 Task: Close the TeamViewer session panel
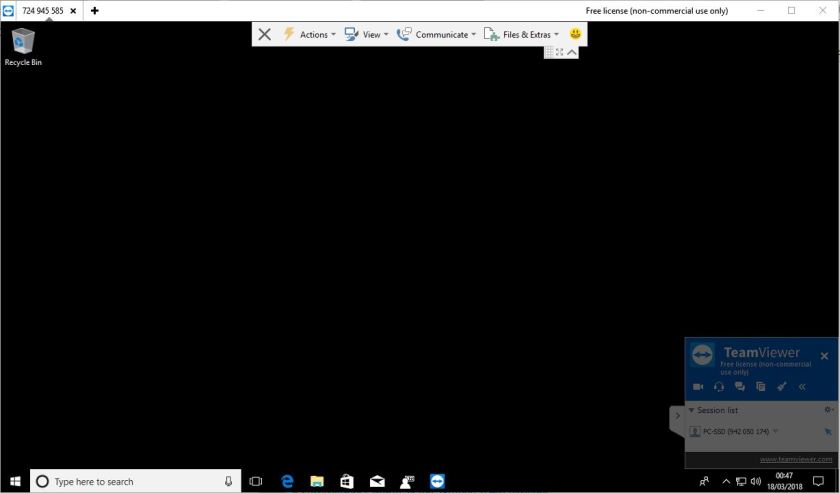[x=824, y=356]
